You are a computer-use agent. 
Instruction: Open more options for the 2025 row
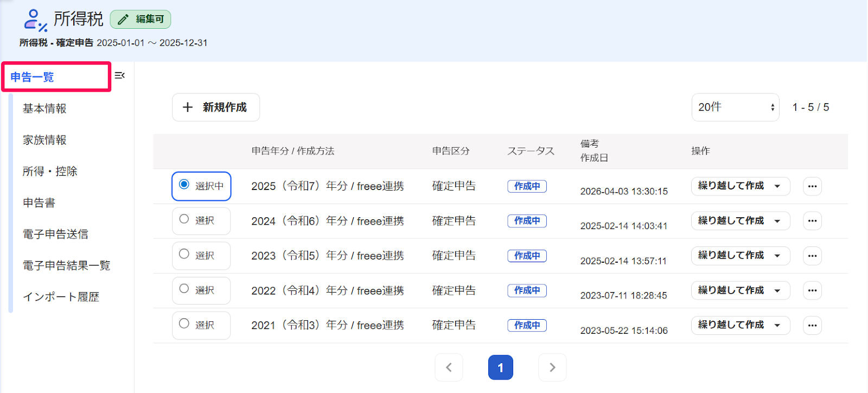812,186
